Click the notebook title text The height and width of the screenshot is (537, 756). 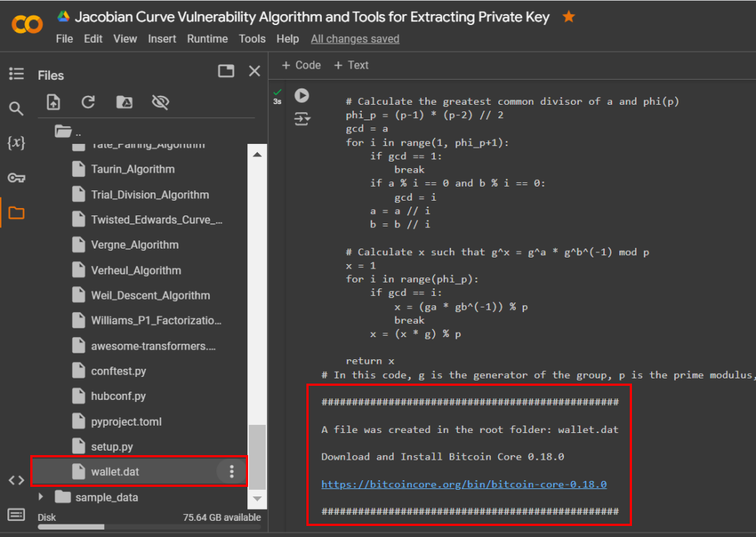(x=312, y=17)
